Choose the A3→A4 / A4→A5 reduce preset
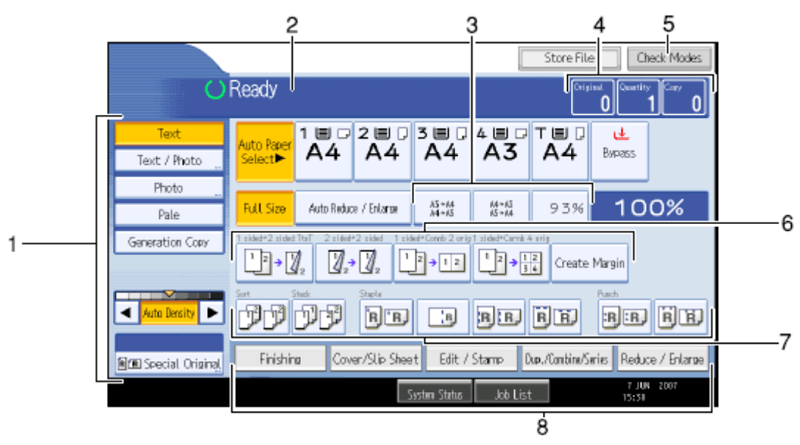Screen dimensions: 800x445 pos(442,208)
